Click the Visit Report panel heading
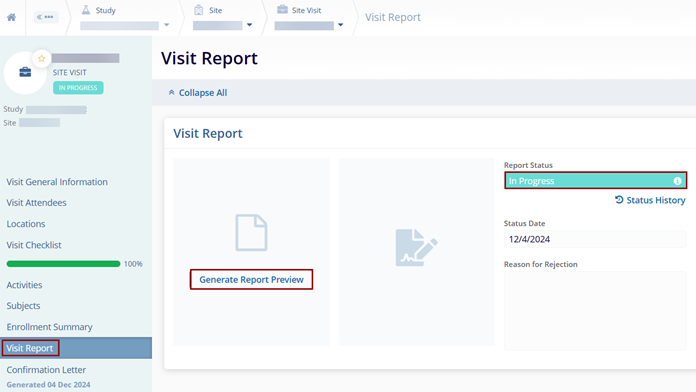Viewport: 696px width, 392px height. point(208,134)
